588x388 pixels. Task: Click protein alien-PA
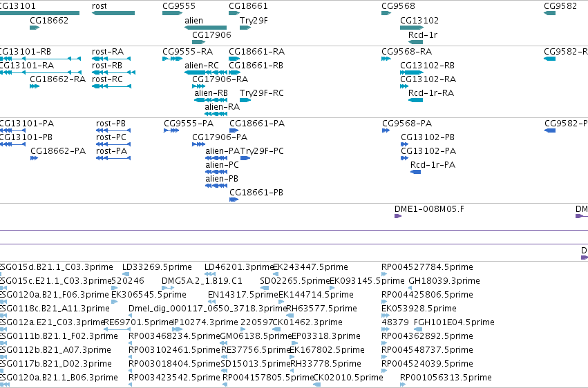click(x=216, y=158)
